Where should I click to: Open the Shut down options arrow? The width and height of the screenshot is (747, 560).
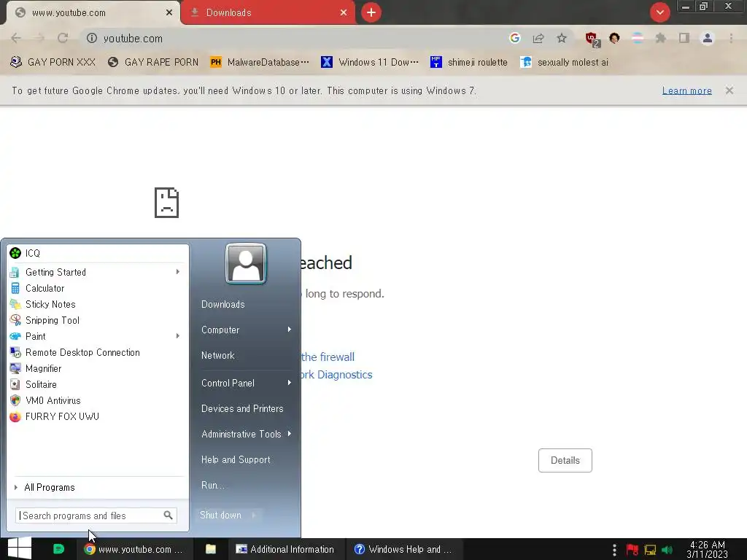[254, 516]
